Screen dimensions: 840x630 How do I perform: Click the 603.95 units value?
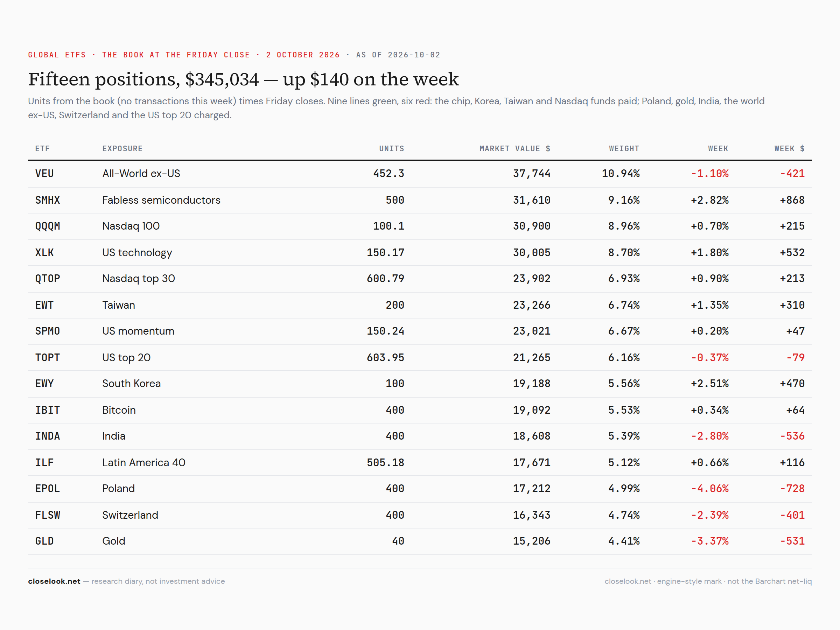tap(385, 357)
